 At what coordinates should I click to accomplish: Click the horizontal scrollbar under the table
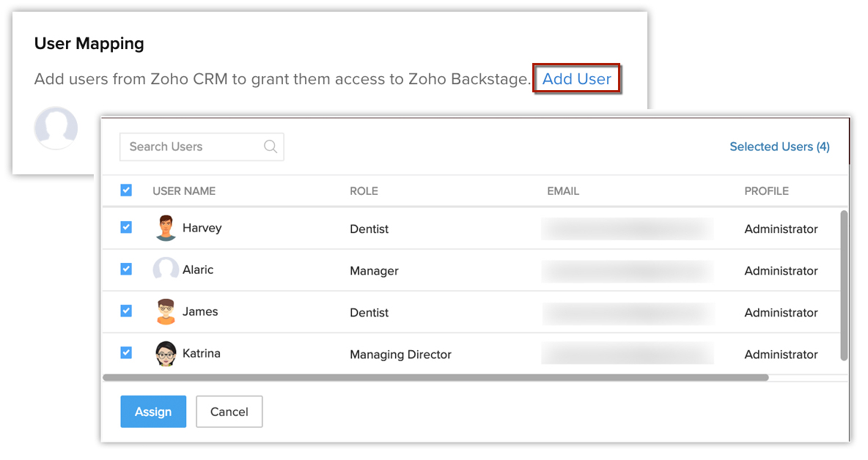[435, 378]
